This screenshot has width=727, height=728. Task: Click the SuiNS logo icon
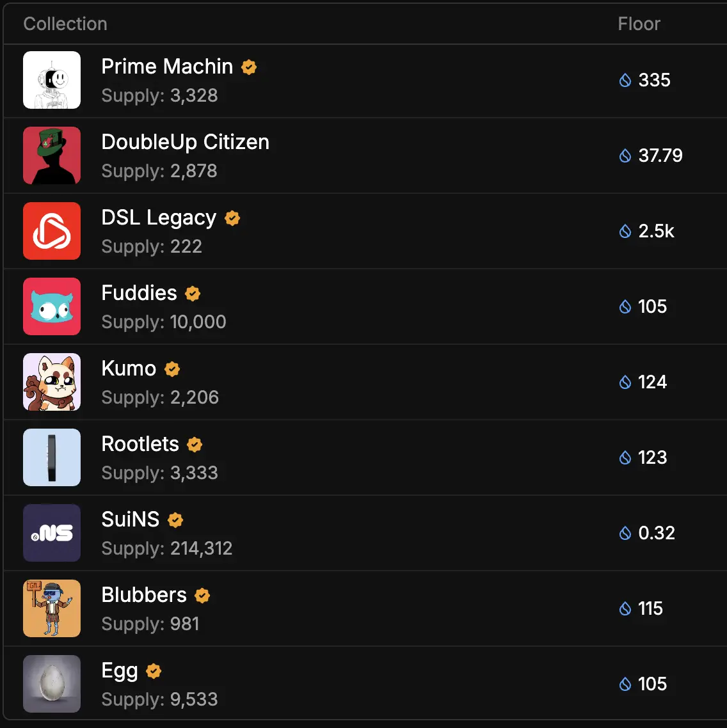click(x=52, y=533)
